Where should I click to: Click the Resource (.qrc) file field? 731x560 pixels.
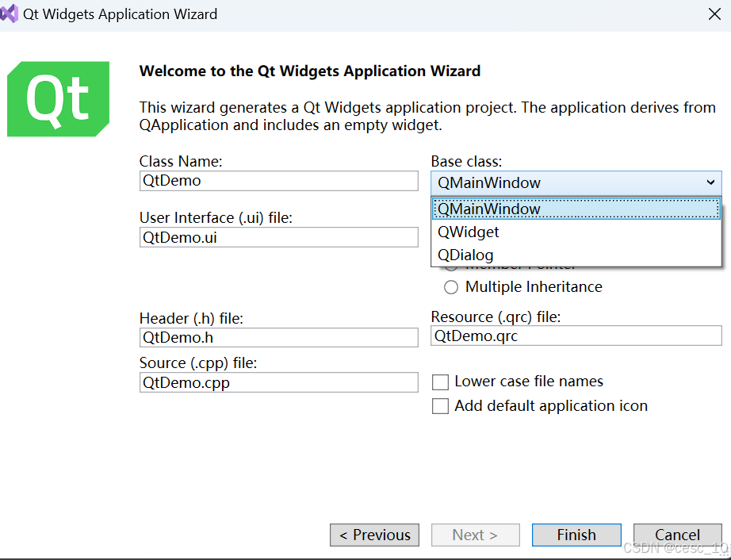pos(576,336)
